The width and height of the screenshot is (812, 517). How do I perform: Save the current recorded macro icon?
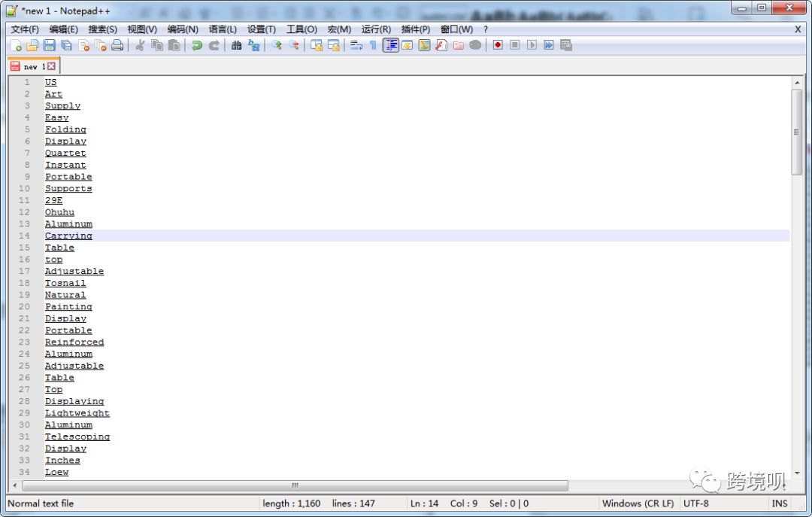[x=566, y=46]
